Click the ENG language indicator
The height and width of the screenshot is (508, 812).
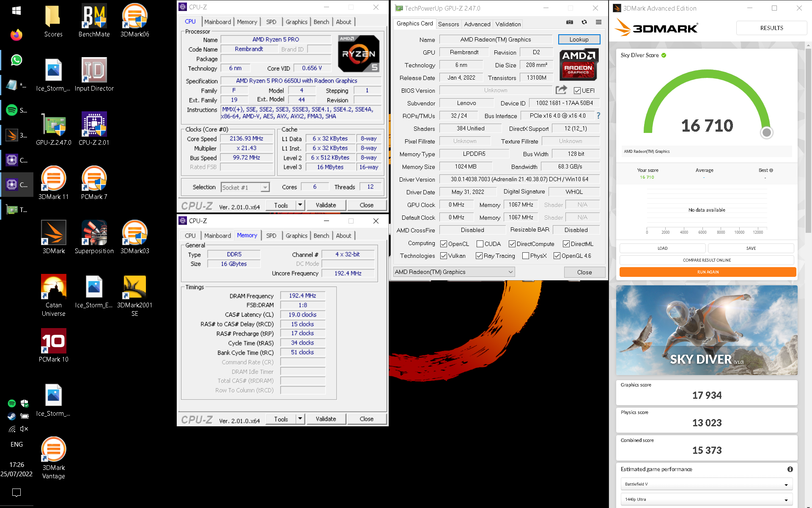[x=16, y=444]
